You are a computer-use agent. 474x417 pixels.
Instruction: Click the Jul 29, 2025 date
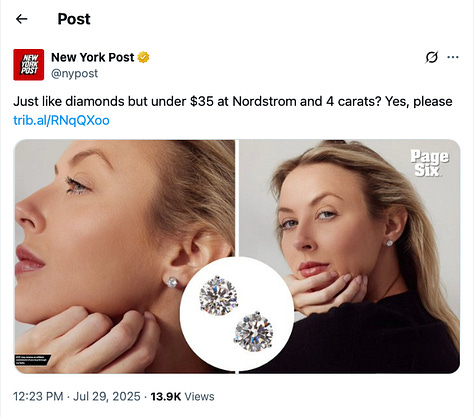(107, 396)
